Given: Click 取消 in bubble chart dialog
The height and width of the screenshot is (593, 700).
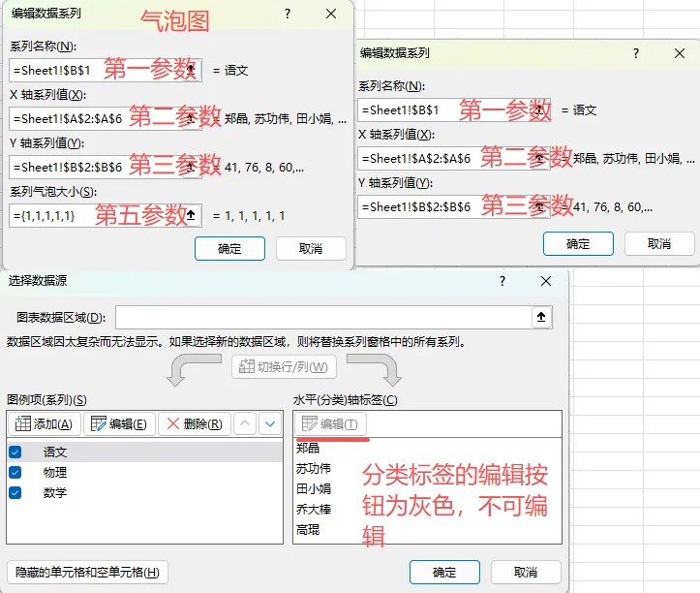Looking at the screenshot, I should coord(311,248).
